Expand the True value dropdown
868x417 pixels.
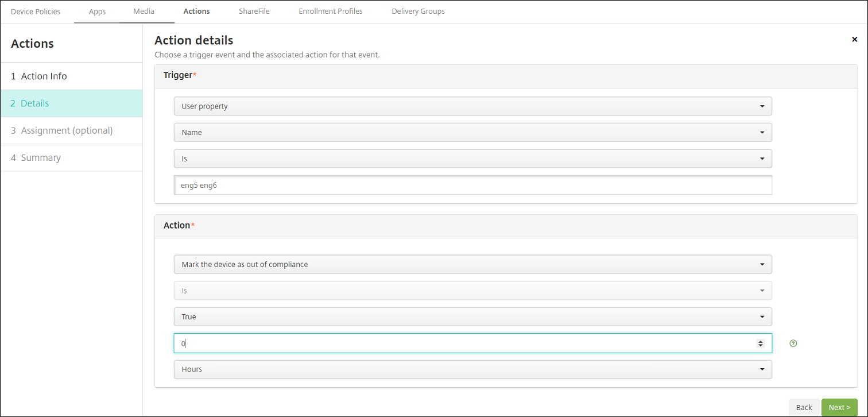[472, 316]
